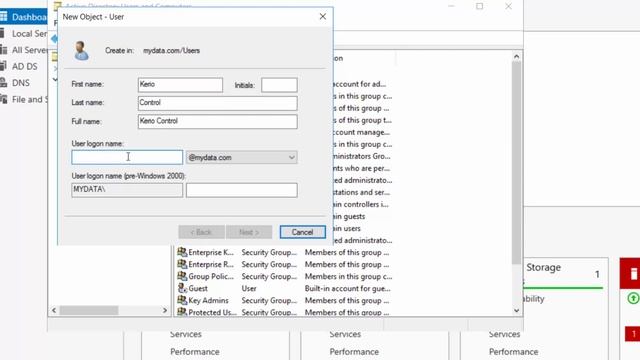Image resolution: width=640 pixels, height=360 pixels.
Task: Click the up arrow of the list scrollbar
Action: point(516,56)
